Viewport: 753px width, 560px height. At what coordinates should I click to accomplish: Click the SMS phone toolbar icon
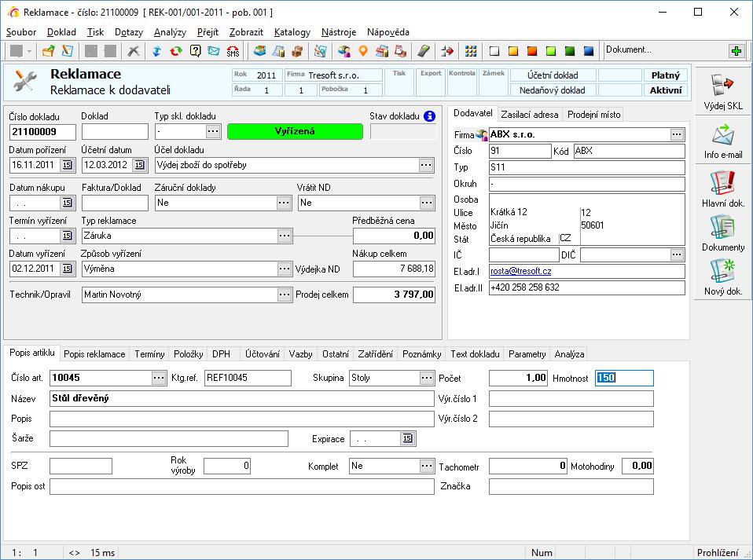[x=233, y=51]
